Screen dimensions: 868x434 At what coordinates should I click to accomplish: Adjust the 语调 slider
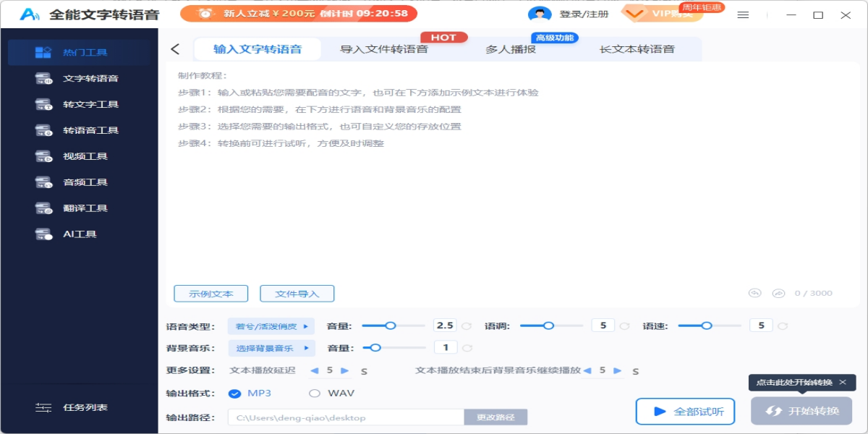point(551,326)
